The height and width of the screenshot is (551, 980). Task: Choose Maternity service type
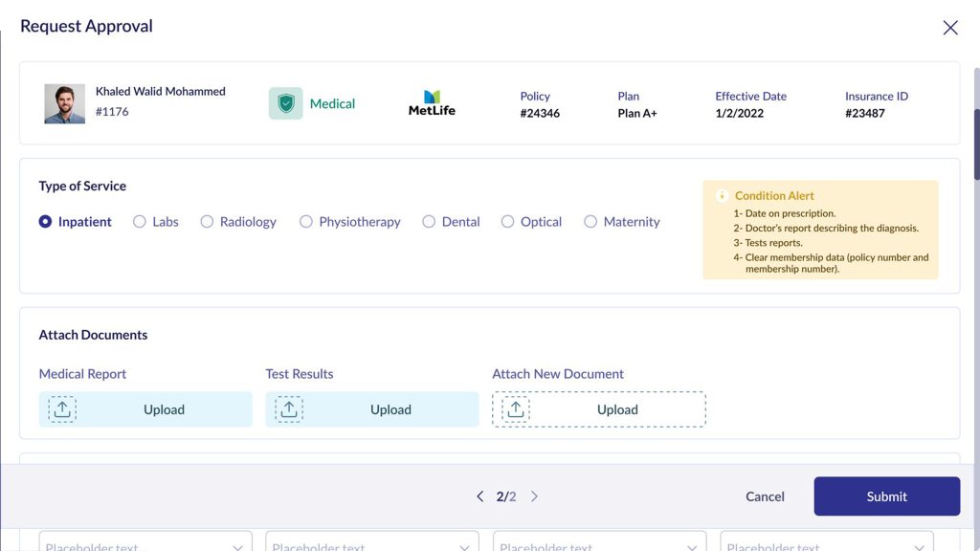(x=590, y=222)
